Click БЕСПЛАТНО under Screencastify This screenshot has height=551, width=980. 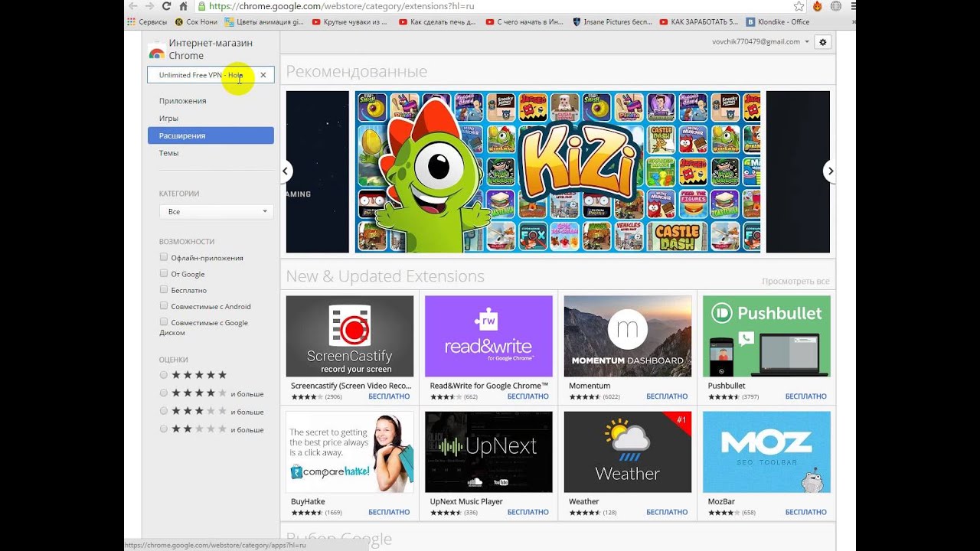pos(389,397)
